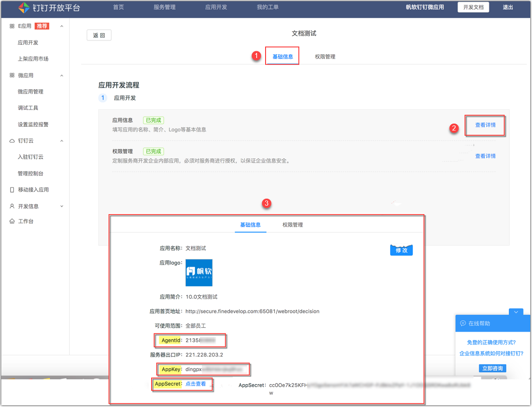This screenshot has height=407, width=532.
Task: Click the application homepage URL text
Action: (252, 311)
